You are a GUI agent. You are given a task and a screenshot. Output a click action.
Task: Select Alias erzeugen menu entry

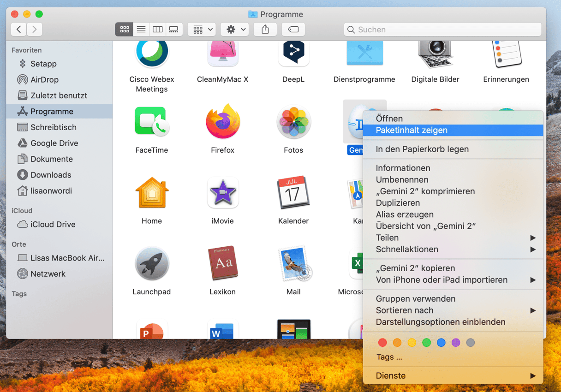point(453,214)
